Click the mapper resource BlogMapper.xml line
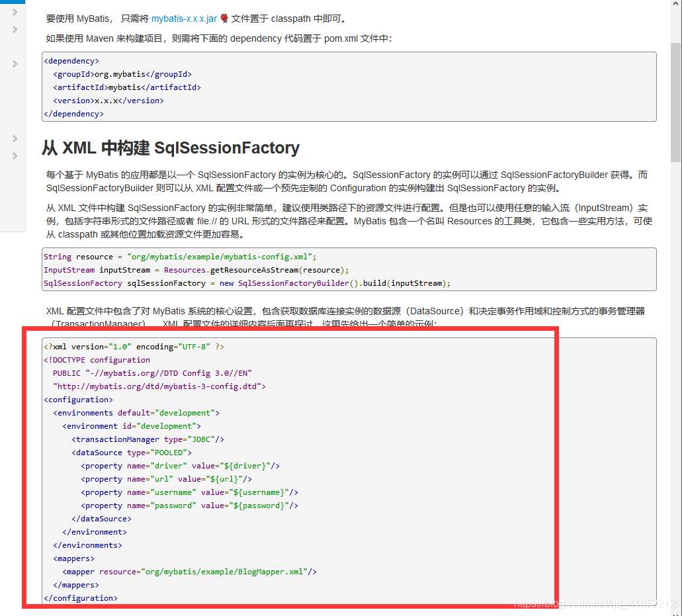The width and height of the screenshot is (682, 616). [x=189, y=572]
